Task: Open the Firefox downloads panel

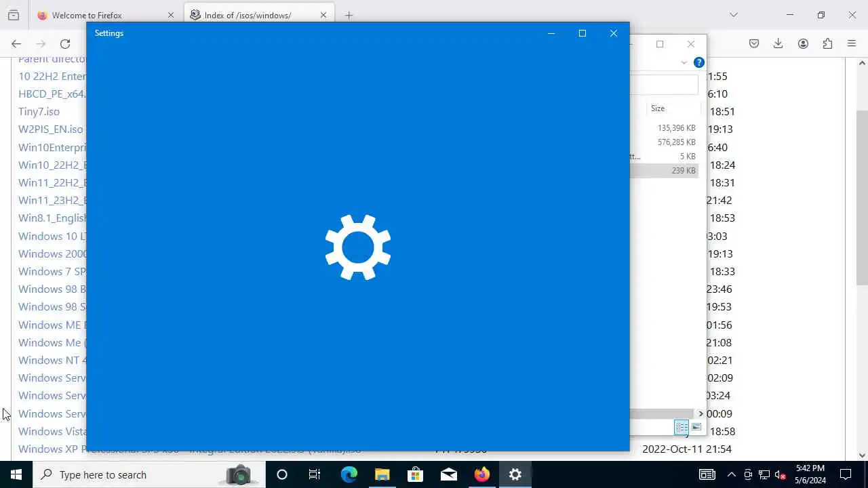Action: point(778,43)
